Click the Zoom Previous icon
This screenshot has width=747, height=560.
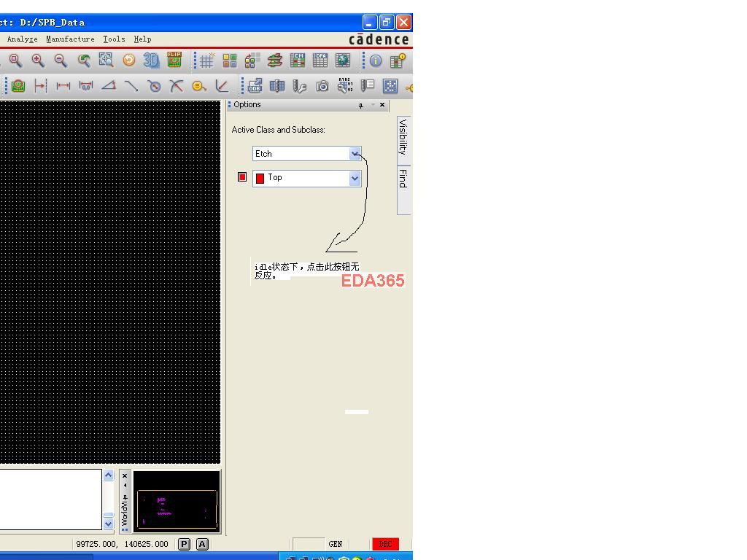click(x=84, y=60)
